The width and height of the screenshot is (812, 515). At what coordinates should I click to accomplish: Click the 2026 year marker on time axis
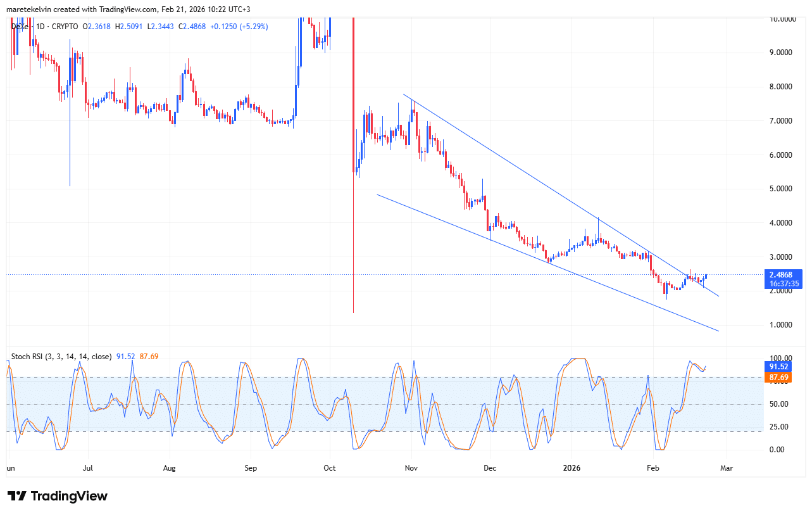click(x=571, y=469)
